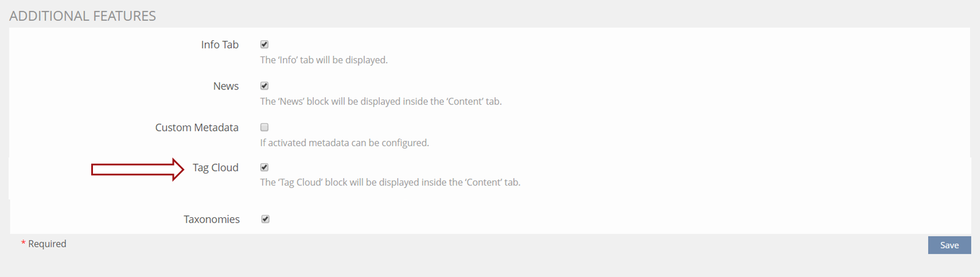Click the Tag Cloud block help text
Viewport: 980px width, 277px height.
click(x=390, y=182)
